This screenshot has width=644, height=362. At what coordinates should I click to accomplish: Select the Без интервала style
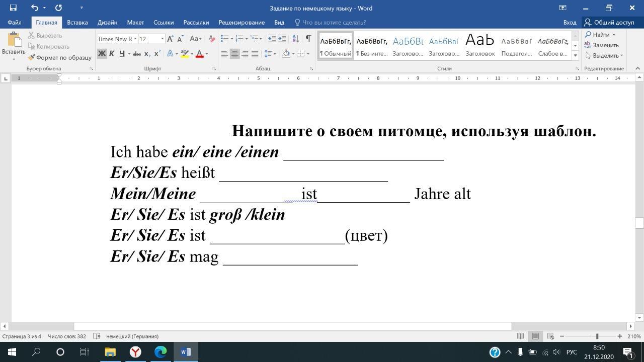pyautogui.click(x=372, y=46)
